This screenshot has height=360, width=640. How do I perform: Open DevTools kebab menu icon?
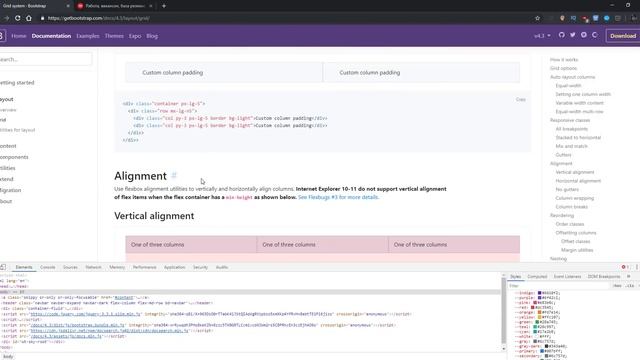coord(636,267)
